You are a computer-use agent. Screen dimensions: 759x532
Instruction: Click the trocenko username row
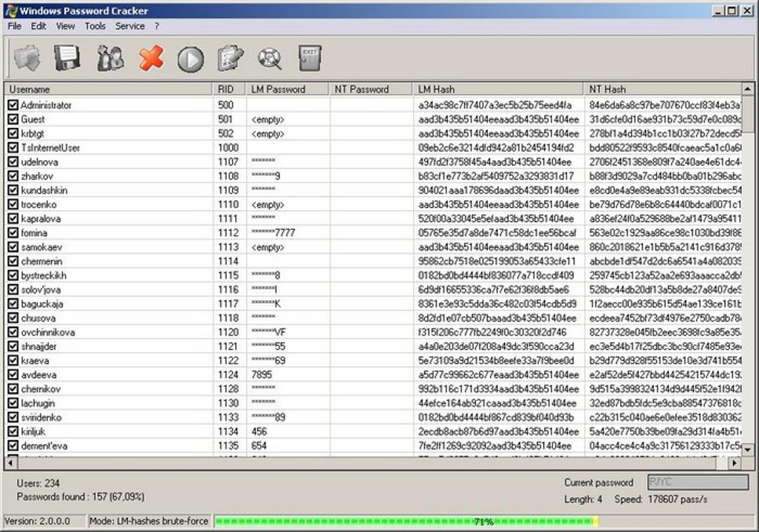point(39,205)
